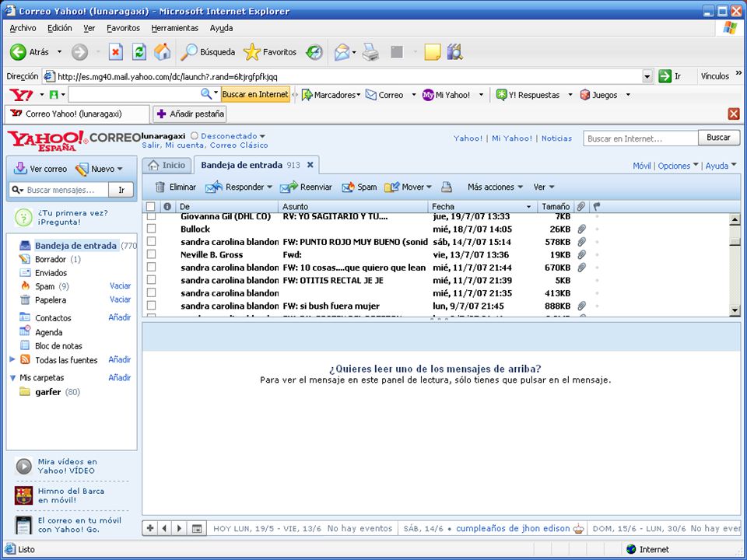Click Buscar en Internet toolbar button
This screenshot has height=560, width=747.
coord(255,94)
